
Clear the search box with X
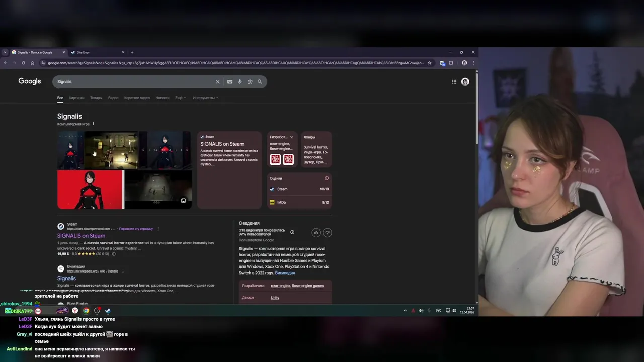click(218, 82)
